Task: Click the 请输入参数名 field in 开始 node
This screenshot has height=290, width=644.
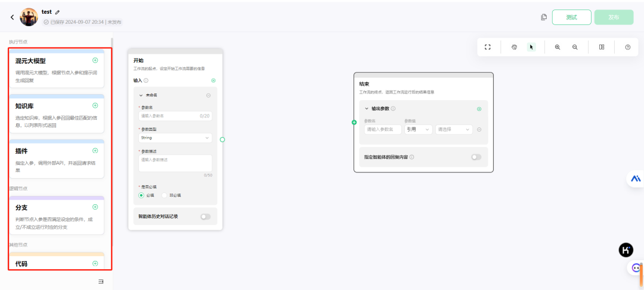Action: point(168,116)
